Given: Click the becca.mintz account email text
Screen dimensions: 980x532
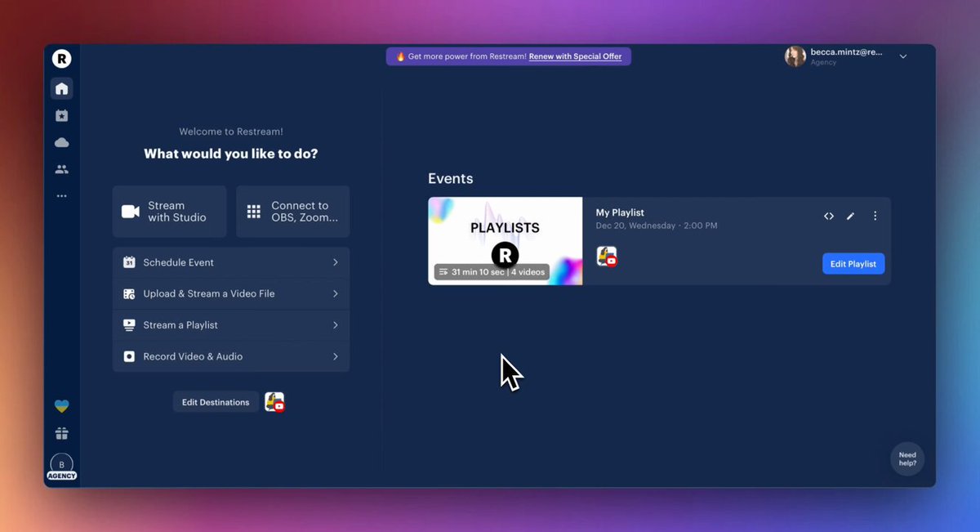Looking at the screenshot, I should pyautogui.click(x=846, y=51).
